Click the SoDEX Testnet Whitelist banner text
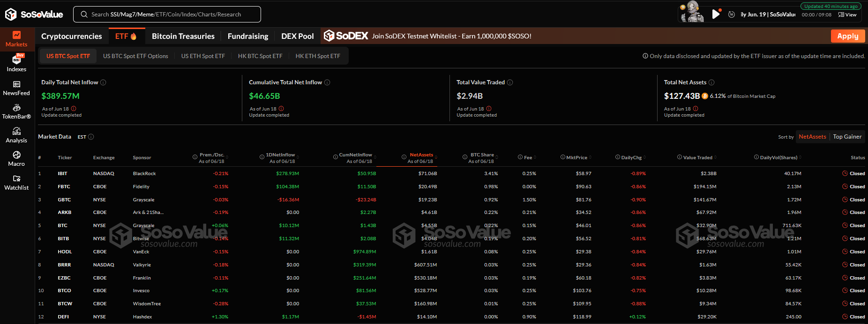 point(452,36)
